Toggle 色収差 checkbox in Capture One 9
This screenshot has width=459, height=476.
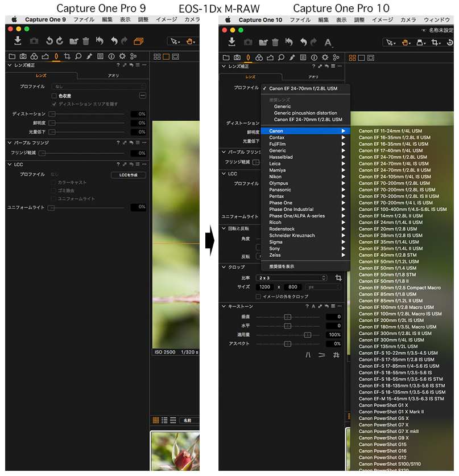[x=54, y=96]
